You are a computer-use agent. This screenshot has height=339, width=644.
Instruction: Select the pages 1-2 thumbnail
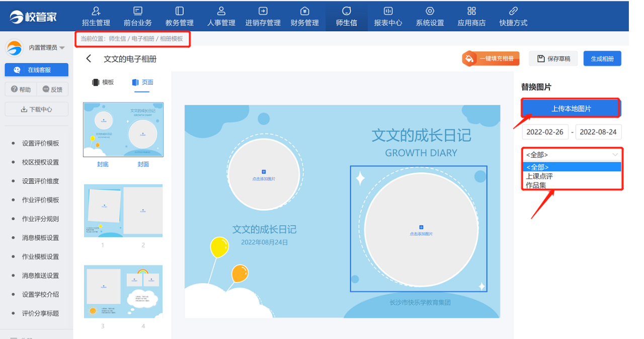click(x=123, y=211)
